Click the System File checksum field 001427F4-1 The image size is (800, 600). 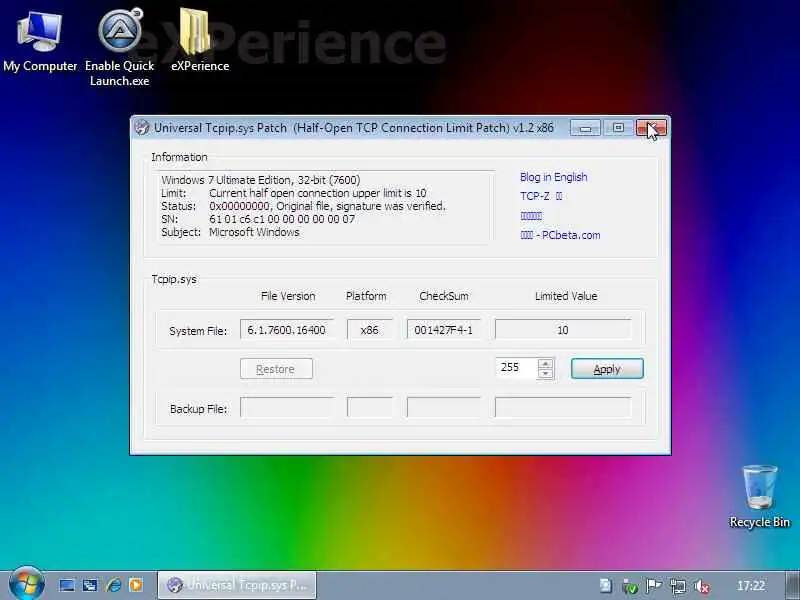pos(443,330)
